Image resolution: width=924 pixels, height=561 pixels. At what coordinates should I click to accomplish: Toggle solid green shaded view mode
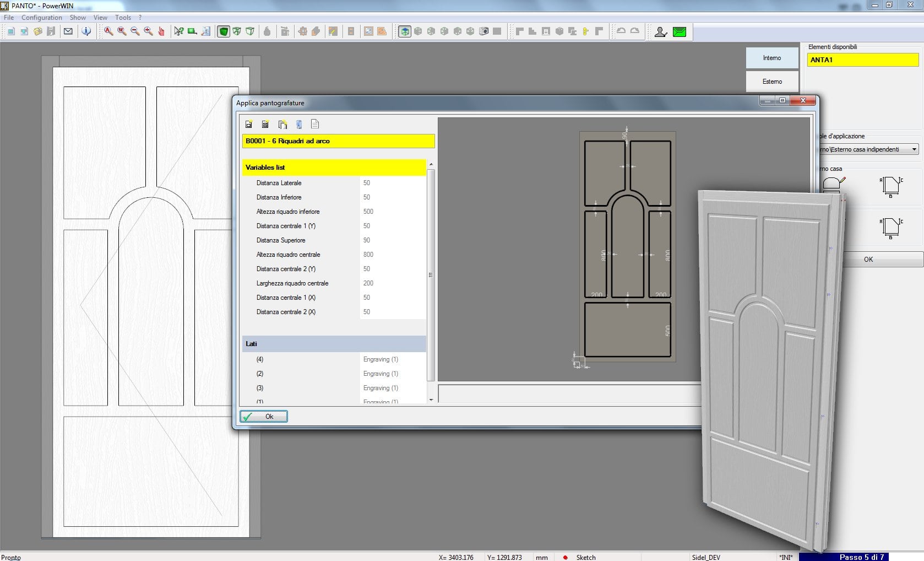point(224,31)
